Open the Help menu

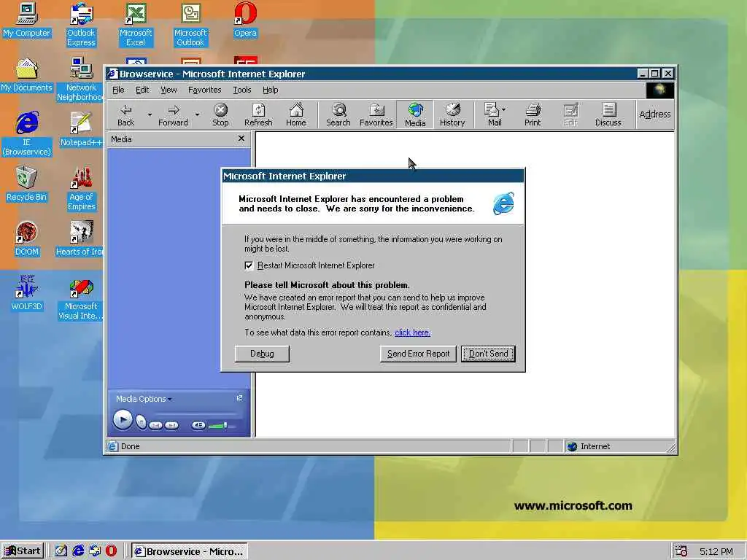point(270,90)
